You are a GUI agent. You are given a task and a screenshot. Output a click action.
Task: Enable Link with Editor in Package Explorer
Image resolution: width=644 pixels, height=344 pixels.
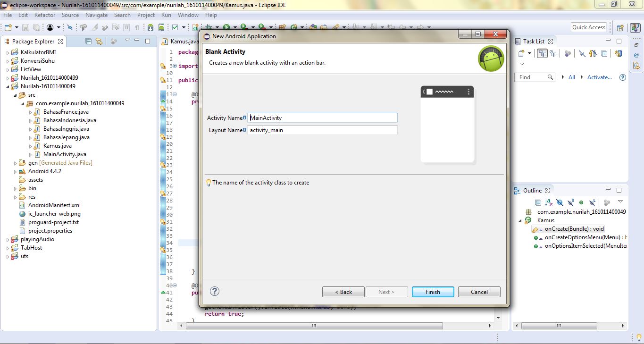pos(99,42)
